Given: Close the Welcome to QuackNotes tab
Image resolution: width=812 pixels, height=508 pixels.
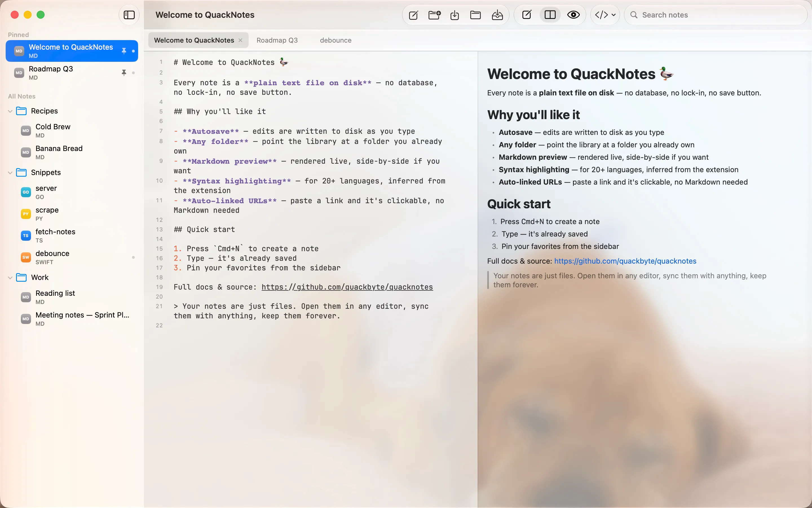Looking at the screenshot, I should pyautogui.click(x=240, y=40).
